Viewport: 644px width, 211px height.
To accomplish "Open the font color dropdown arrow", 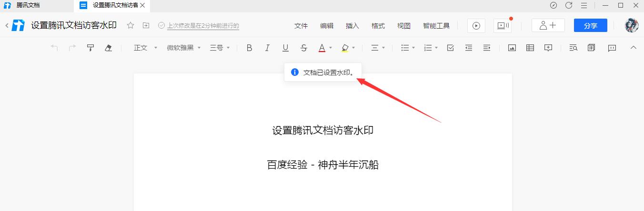I will pyautogui.click(x=331, y=48).
